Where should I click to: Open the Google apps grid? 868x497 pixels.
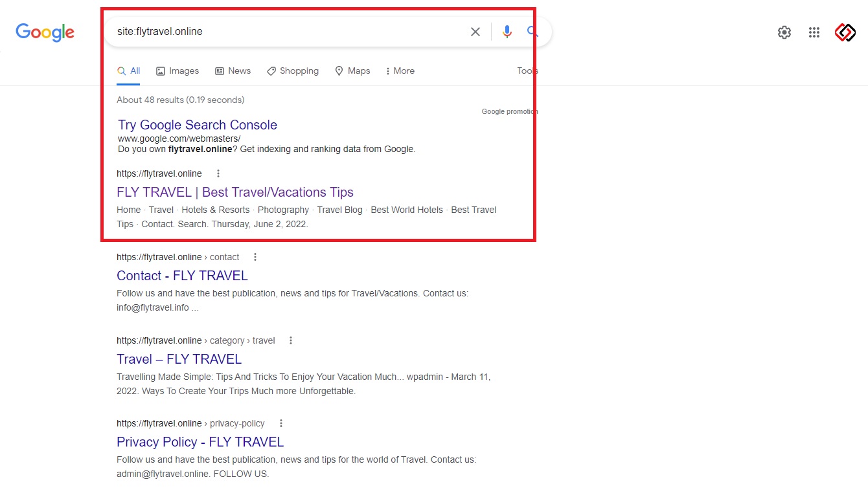814,32
